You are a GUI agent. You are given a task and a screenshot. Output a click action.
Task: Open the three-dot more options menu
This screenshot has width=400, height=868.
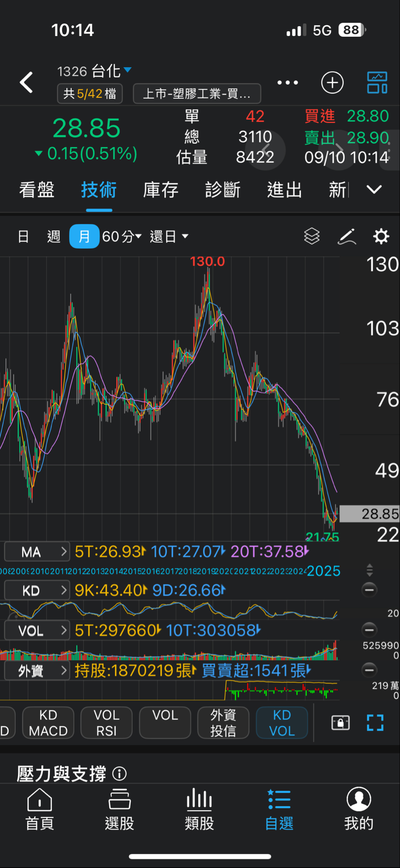(x=287, y=83)
